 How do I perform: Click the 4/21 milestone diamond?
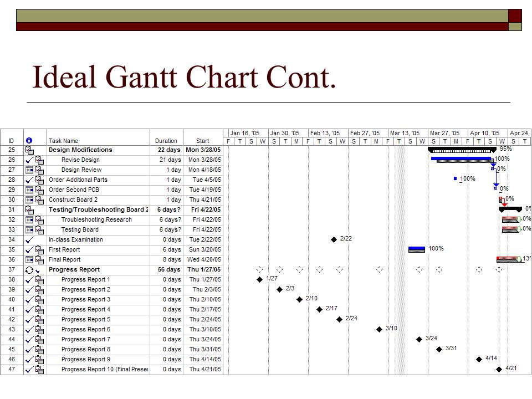coord(499,369)
